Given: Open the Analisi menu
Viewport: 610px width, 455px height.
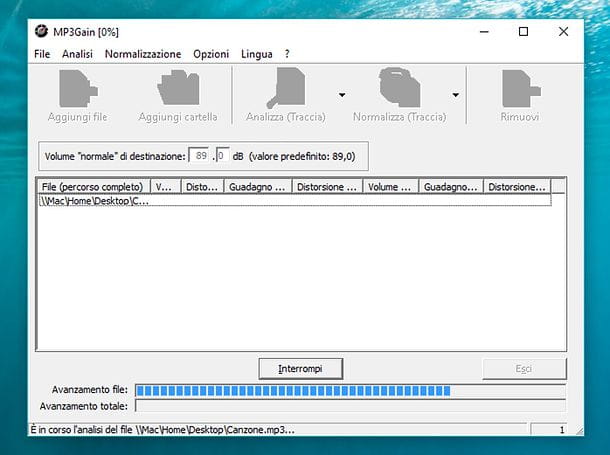Looking at the screenshot, I should click(77, 54).
